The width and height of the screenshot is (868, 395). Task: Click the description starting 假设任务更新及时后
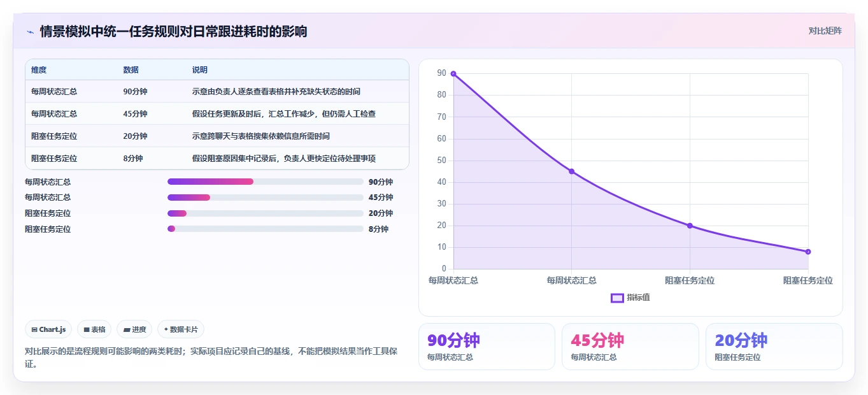[x=284, y=114]
